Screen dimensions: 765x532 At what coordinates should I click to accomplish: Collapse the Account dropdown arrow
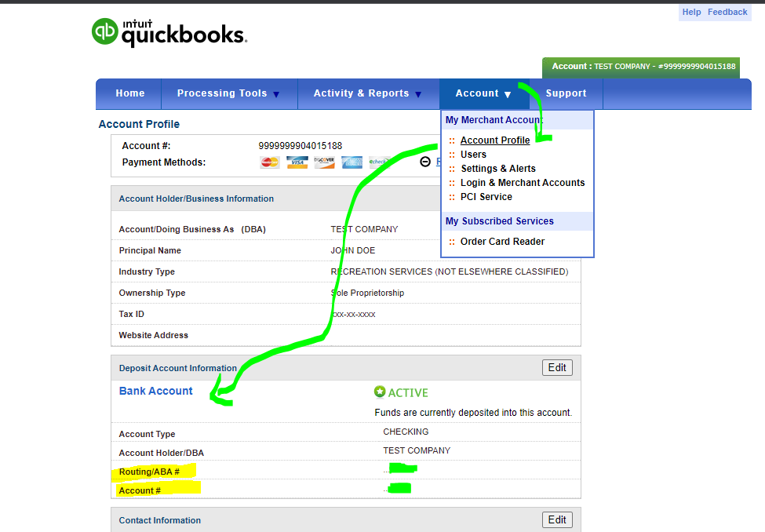click(508, 94)
